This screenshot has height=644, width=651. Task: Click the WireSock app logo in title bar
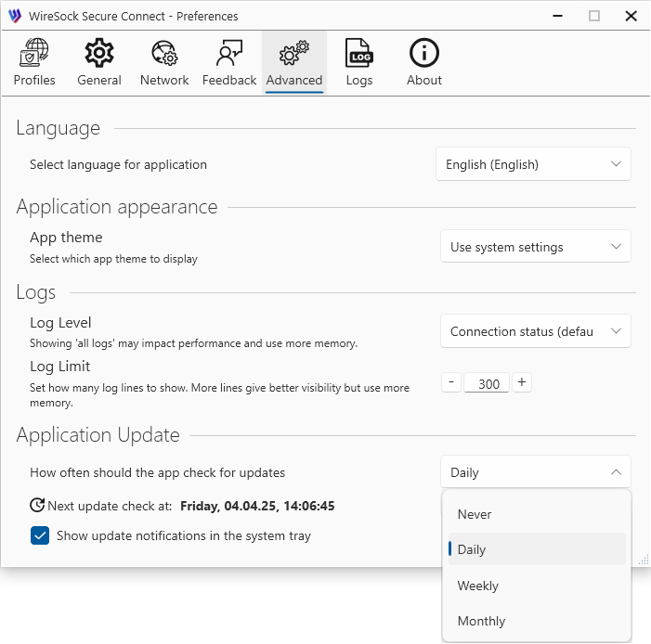[x=15, y=16]
